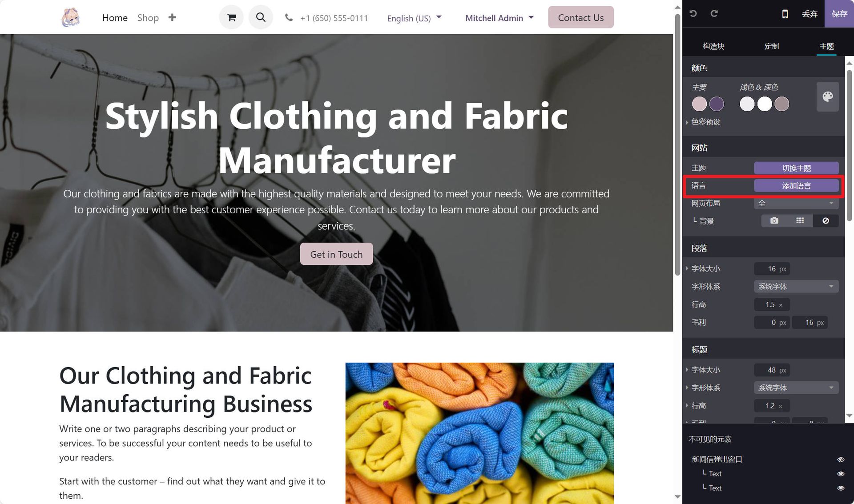Click the undo arrow icon
Image resolution: width=854 pixels, height=504 pixels.
coord(693,14)
